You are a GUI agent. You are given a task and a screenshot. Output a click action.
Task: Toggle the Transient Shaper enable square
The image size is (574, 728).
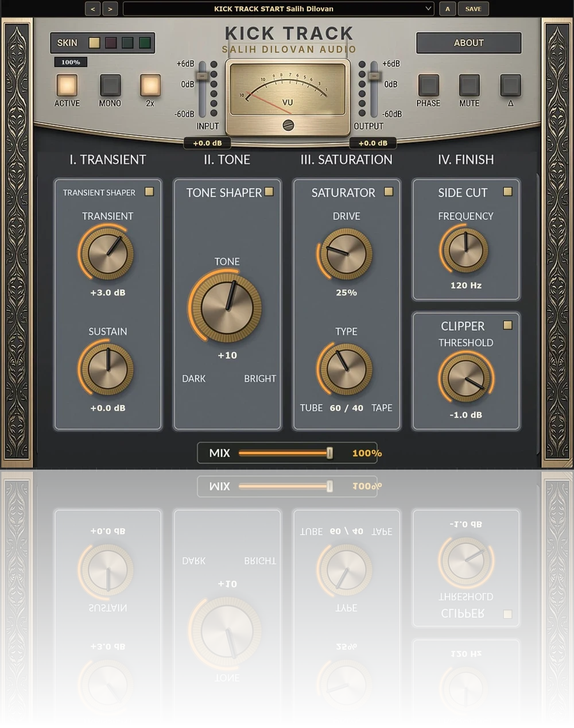point(149,192)
